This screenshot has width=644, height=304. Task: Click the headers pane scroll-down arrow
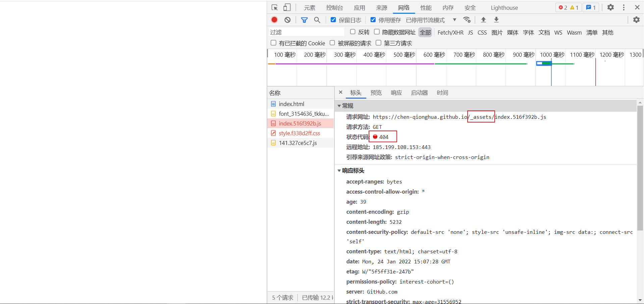(640, 300)
